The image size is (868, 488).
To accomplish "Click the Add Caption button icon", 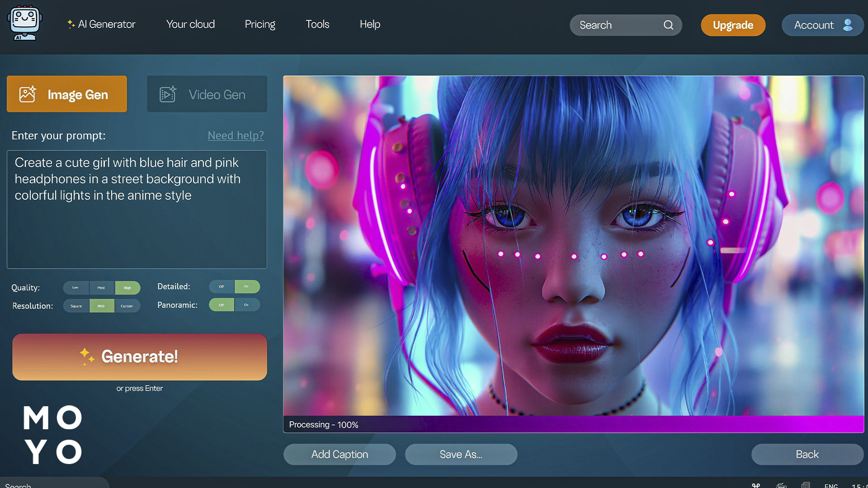I will coord(340,454).
